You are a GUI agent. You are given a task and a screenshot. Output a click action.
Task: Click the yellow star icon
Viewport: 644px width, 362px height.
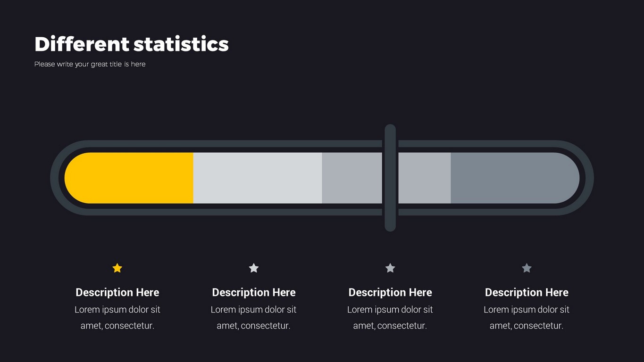(117, 268)
